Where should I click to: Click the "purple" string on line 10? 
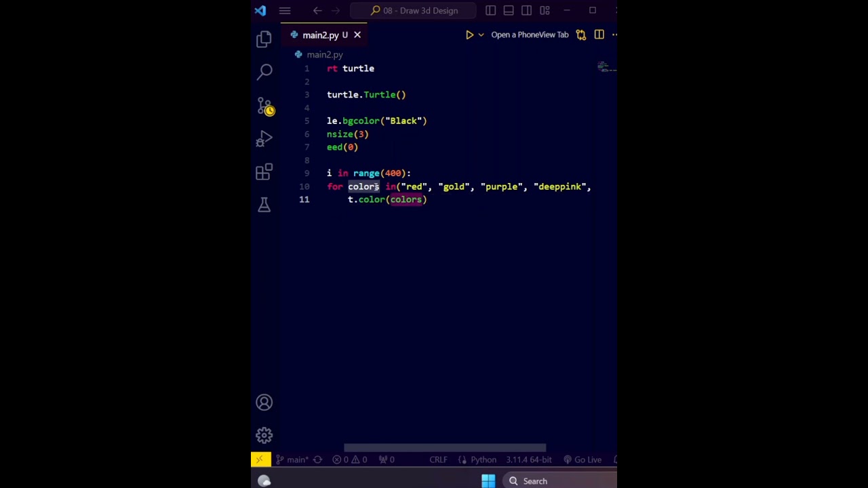[x=501, y=186]
